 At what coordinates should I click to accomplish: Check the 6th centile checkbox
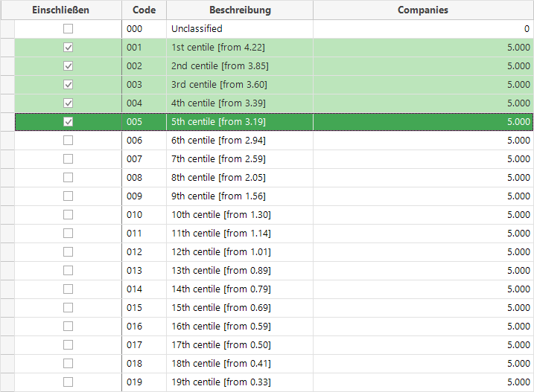click(68, 140)
